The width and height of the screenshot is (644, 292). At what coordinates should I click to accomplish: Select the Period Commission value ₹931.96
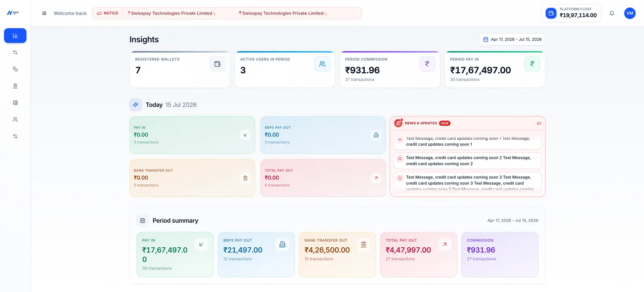363,70
